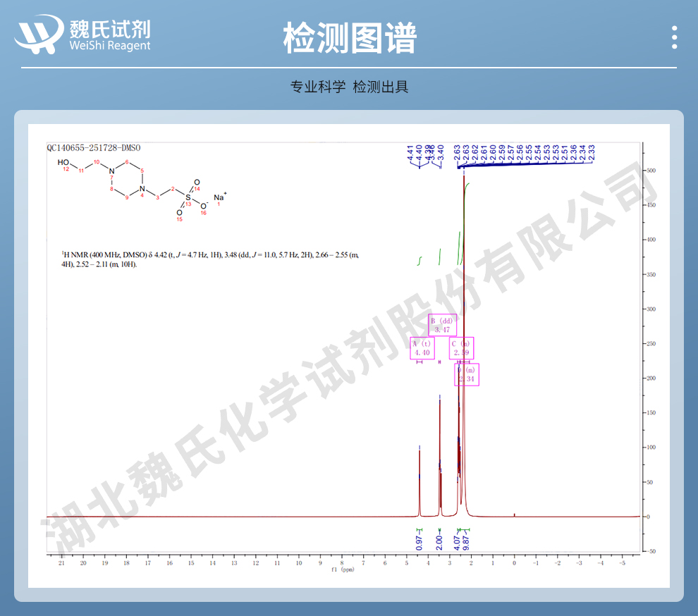Click the 1H NMR data description text
698x616 pixels.
point(210,259)
